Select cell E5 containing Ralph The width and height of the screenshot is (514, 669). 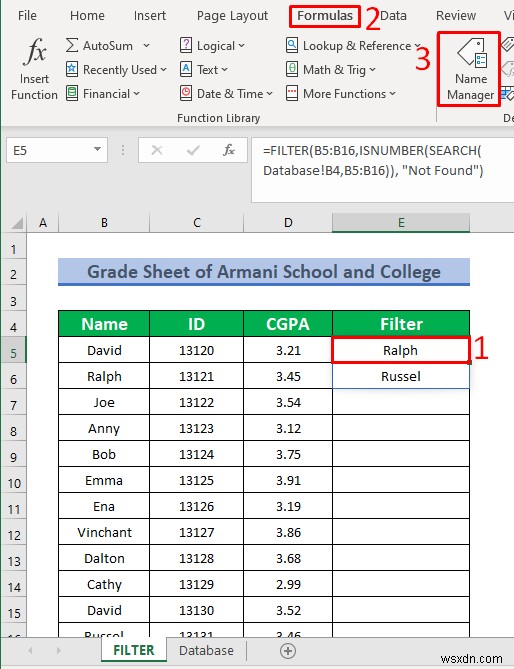pyautogui.click(x=401, y=350)
